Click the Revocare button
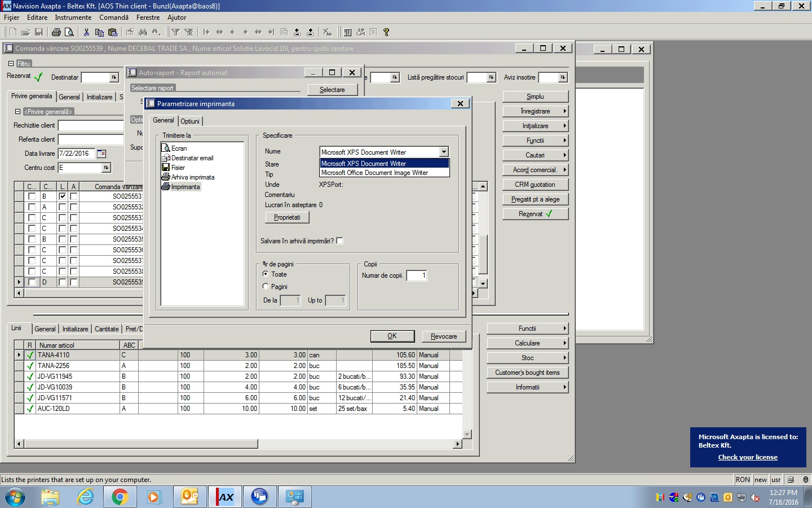This screenshot has height=508, width=812. (444, 336)
